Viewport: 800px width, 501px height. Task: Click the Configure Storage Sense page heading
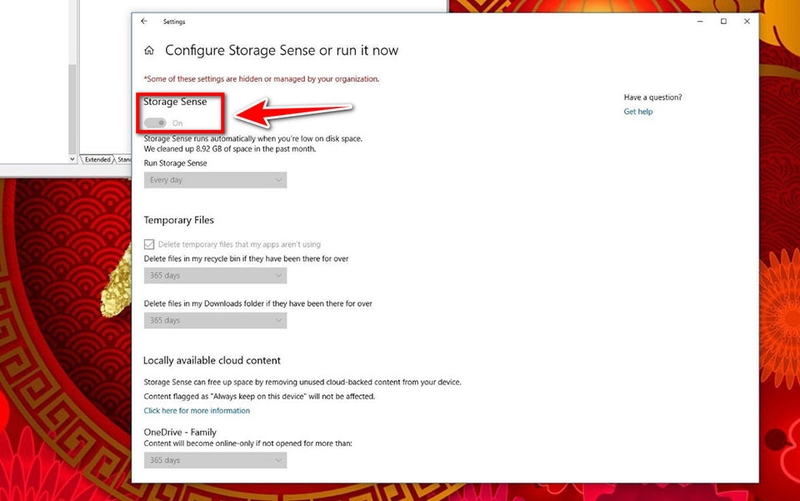282,50
